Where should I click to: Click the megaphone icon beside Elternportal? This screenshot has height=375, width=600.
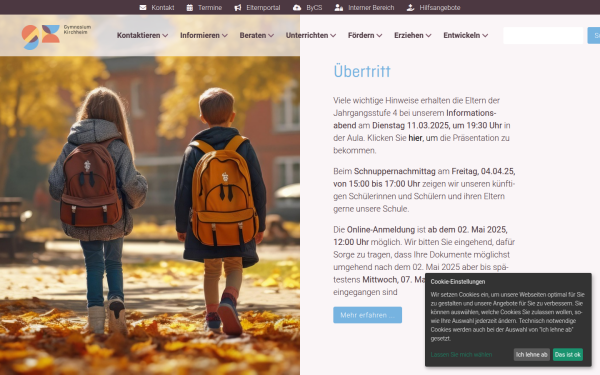click(238, 7)
